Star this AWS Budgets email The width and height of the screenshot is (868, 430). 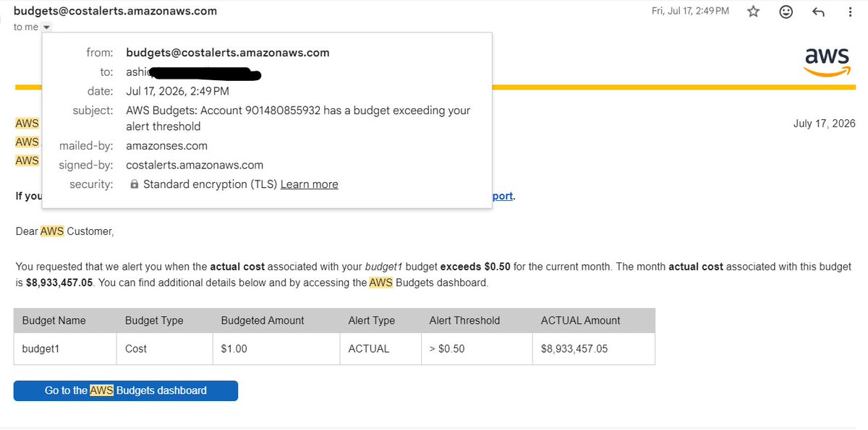[754, 12]
